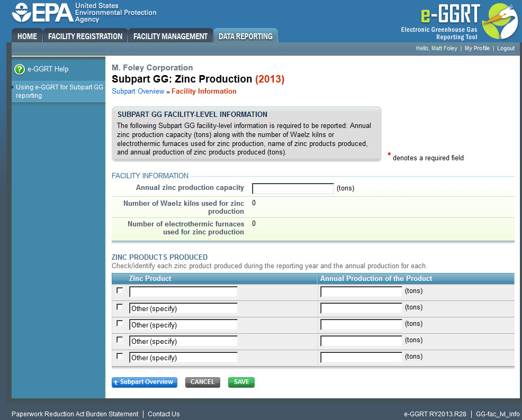This screenshot has height=420, width=522.
Task: Click the third row Other (specify) name field
Action: [183, 325]
